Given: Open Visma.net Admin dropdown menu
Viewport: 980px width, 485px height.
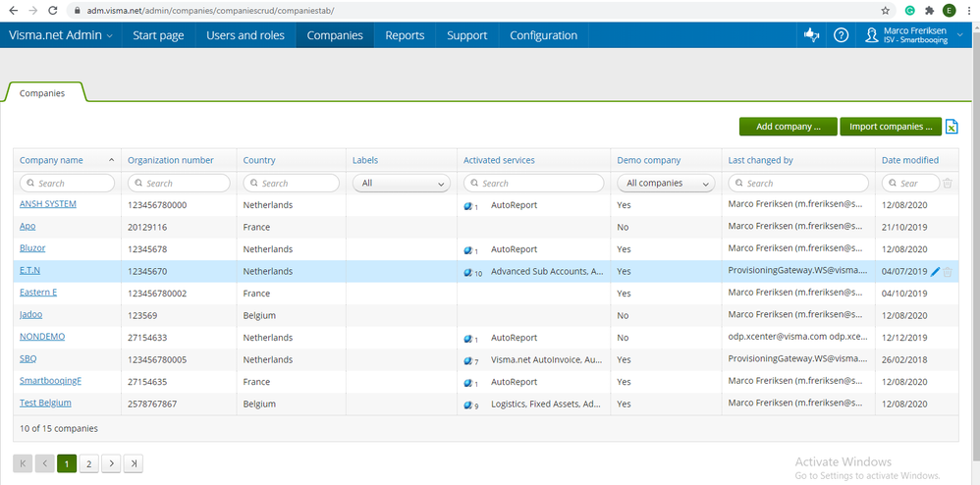Looking at the screenshot, I should point(61,35).
